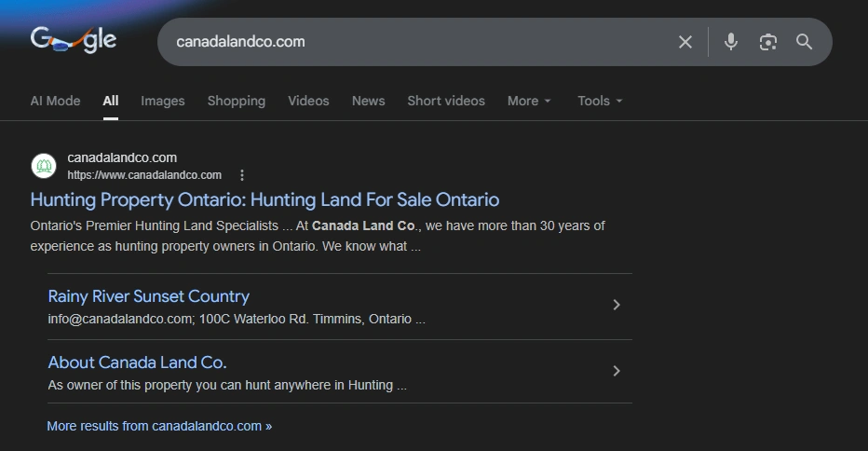
Task: Switch to AI Mode tab
Action: pos(55,101)
